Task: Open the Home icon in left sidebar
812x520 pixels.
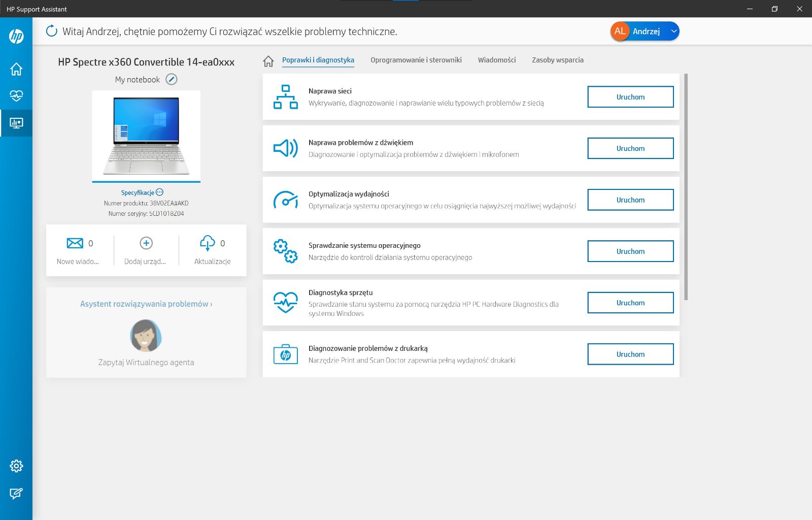Action: [x=16, y=69]
